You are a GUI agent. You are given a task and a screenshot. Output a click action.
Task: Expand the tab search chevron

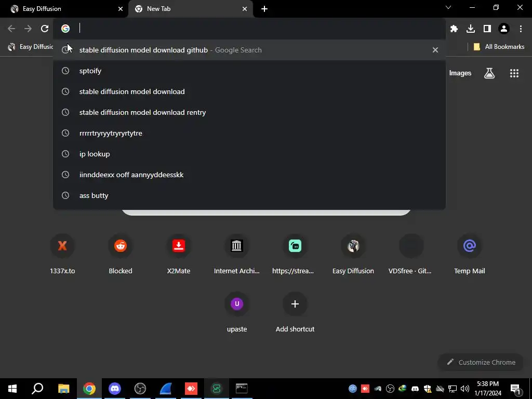[448, 7]
